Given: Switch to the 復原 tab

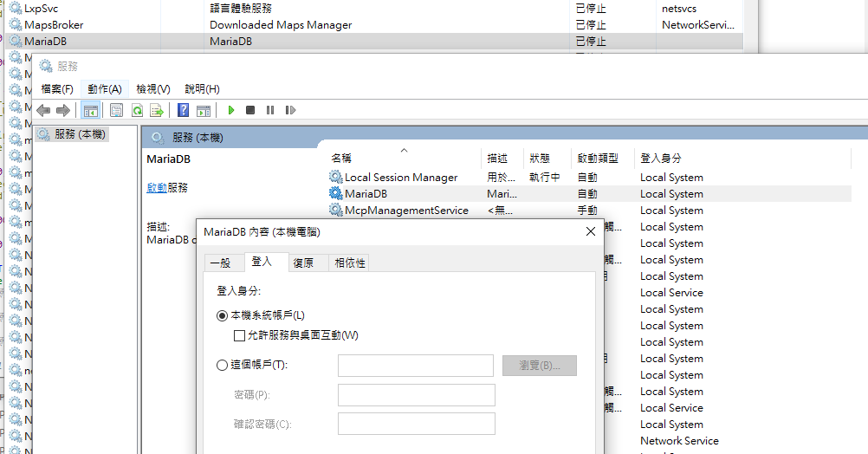Looking at the screenshot, I should tap(308, 263).
